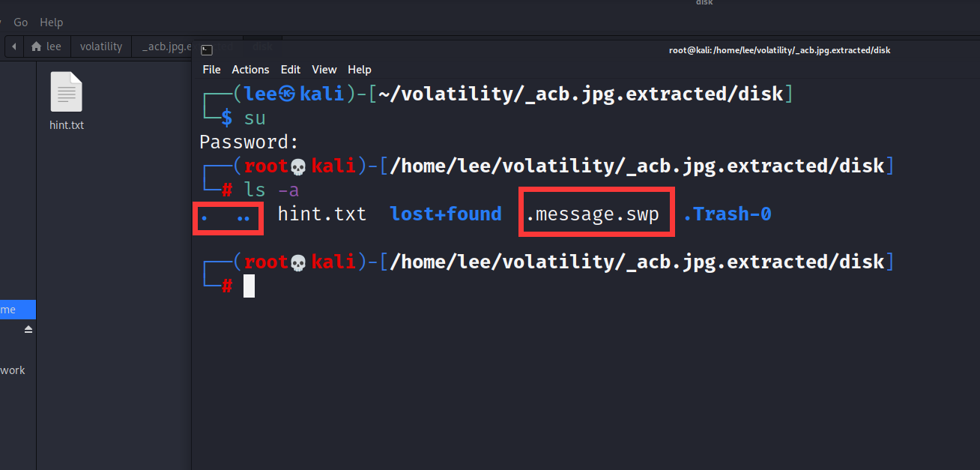The image size is (980, 470).
Task: Select the hint.txt file icon
Action: (67, 92)
